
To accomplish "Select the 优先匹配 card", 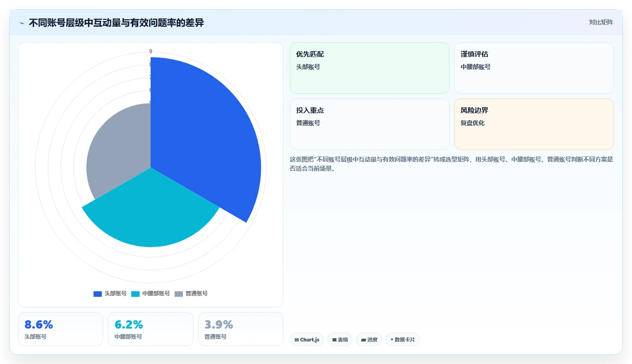I will 369,68.
